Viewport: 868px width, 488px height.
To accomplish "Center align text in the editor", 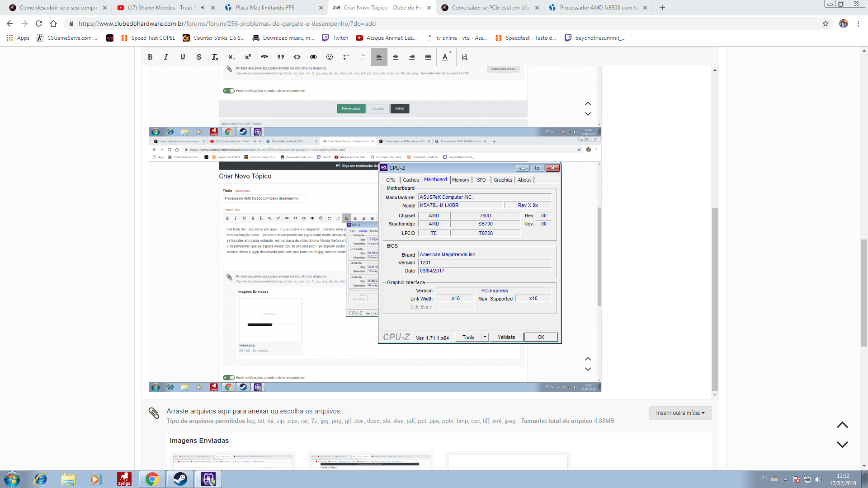I will (396, 57).
